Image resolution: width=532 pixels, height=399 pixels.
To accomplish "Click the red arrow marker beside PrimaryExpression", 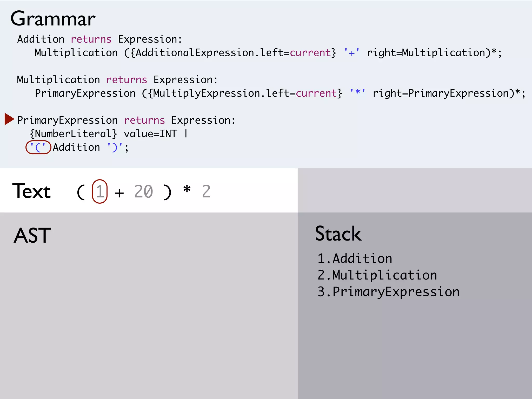I will pyautogui.click(x=9, y=119).
